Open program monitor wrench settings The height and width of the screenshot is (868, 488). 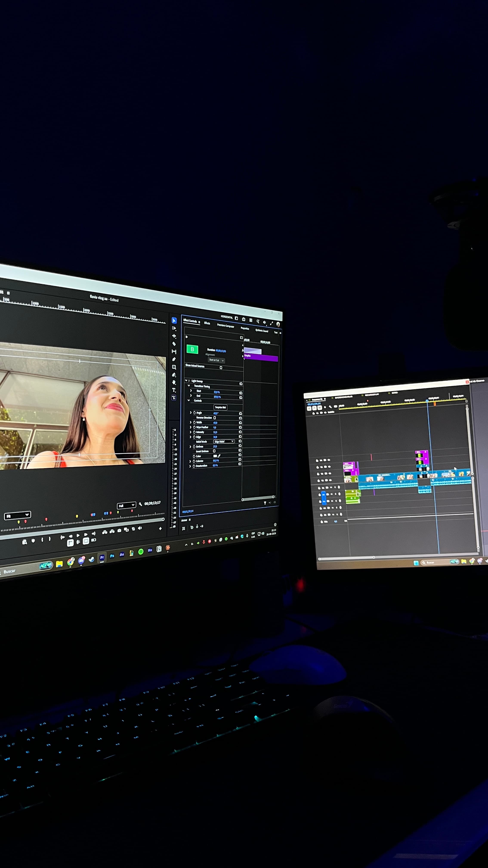tap(140, 504)
